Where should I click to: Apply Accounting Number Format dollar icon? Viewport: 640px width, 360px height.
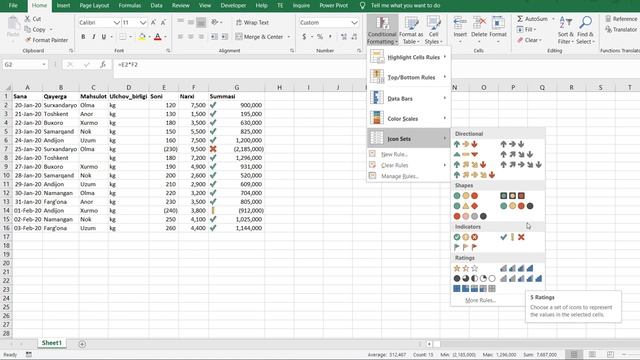click(x=304, y=37)
